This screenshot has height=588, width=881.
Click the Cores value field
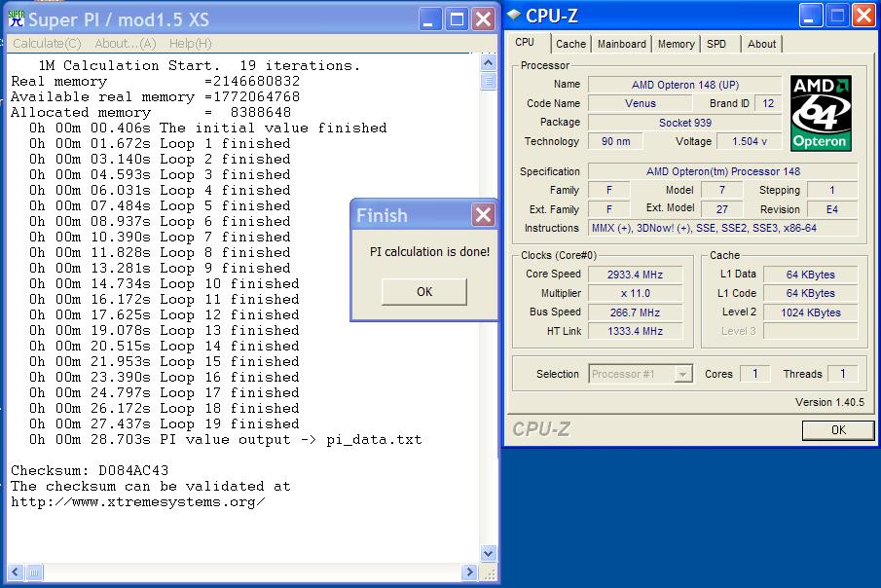pyautogui.click(x=754, y=374)
